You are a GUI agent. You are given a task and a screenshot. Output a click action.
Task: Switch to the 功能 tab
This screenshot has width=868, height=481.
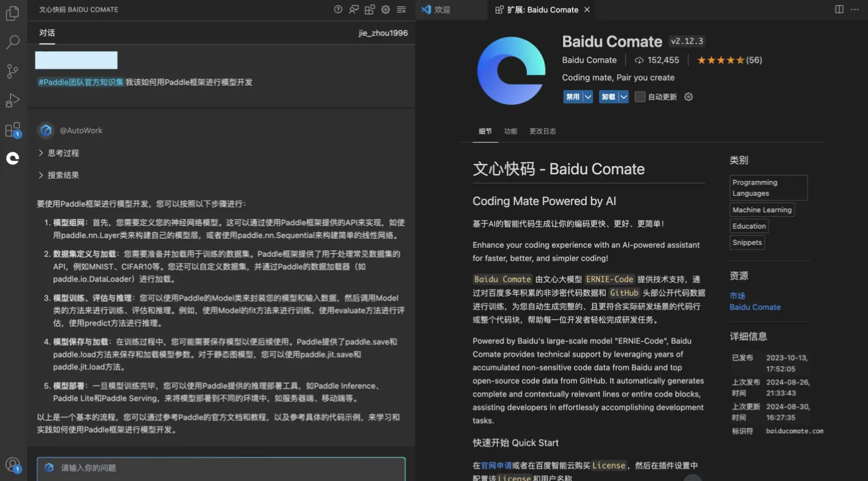(511, 131)
